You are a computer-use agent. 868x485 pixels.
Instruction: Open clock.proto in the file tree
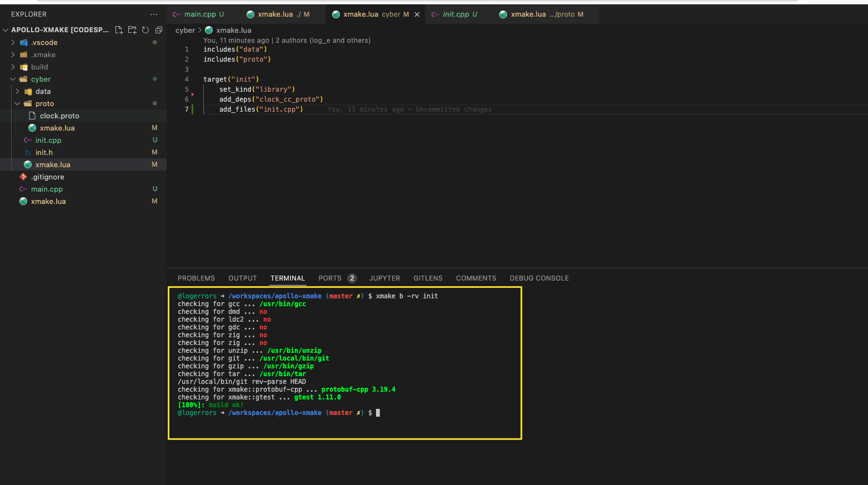point(83,116)
